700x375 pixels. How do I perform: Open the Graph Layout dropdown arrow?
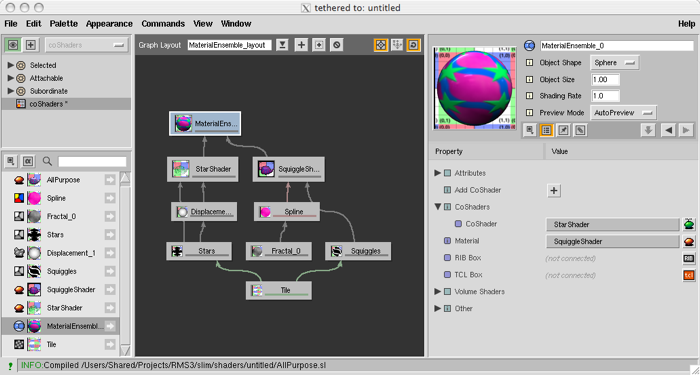282,45
